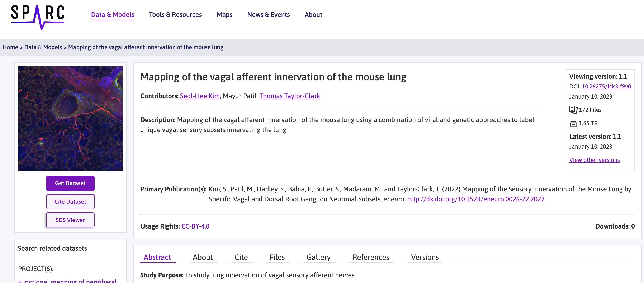Open the lung innervation dataset thumbnail
The image size is (644, 283).
point(70,118)
